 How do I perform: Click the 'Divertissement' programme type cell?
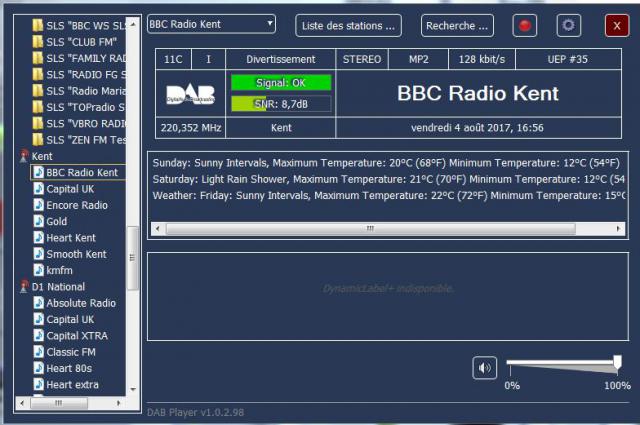point(281,59)
